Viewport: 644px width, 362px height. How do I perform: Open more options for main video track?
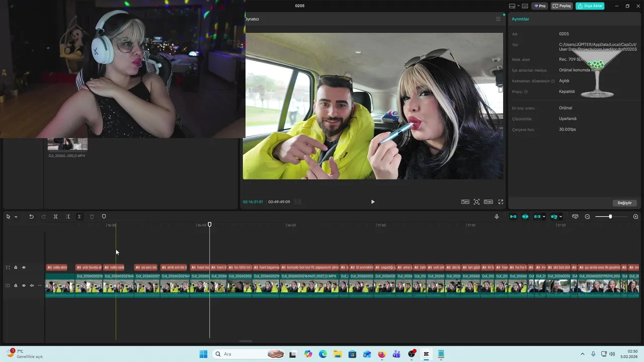click(x=40, y=286)
